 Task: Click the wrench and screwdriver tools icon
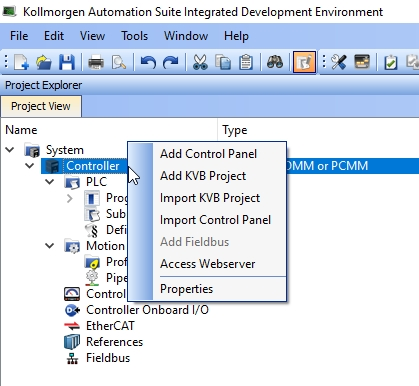339,62
